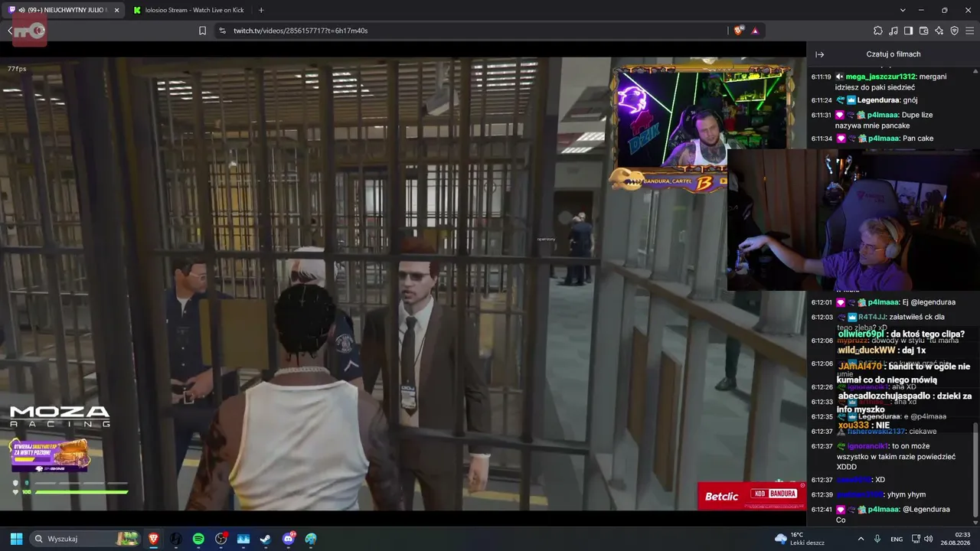Pause the Twitch video by clicking it
Viewport: 980px width, 551px height.
click(403, 283)
